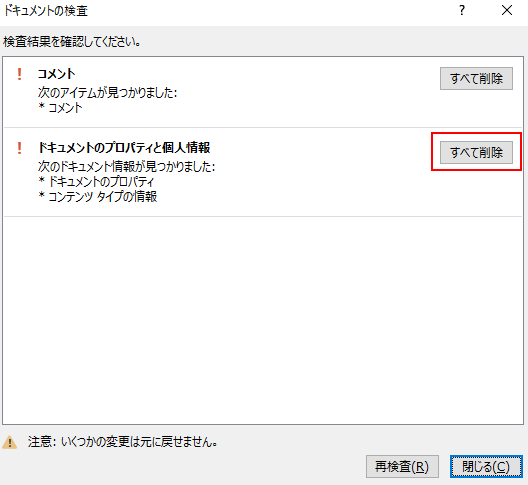Select the ドキュメントのプロパティと個人情報 heading
This screenshot has width=528, height=485.
point(124,148)
